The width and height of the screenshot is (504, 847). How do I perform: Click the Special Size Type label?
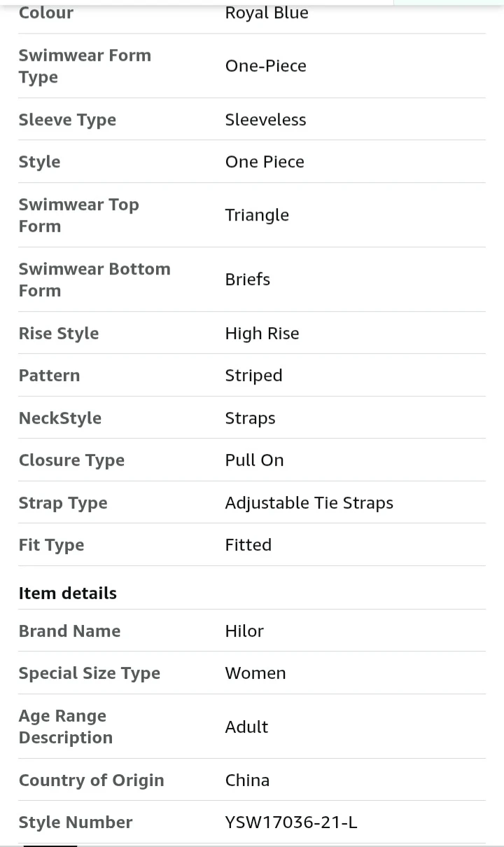[90, 673]
